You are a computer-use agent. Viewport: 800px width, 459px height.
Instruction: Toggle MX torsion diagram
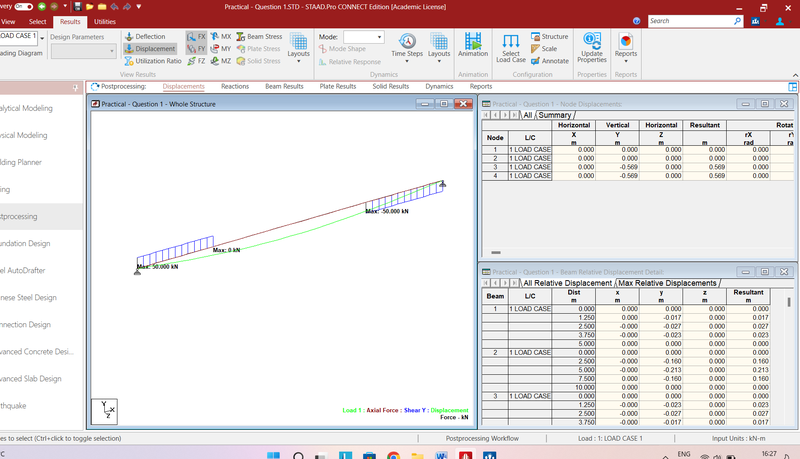[221, 36]
